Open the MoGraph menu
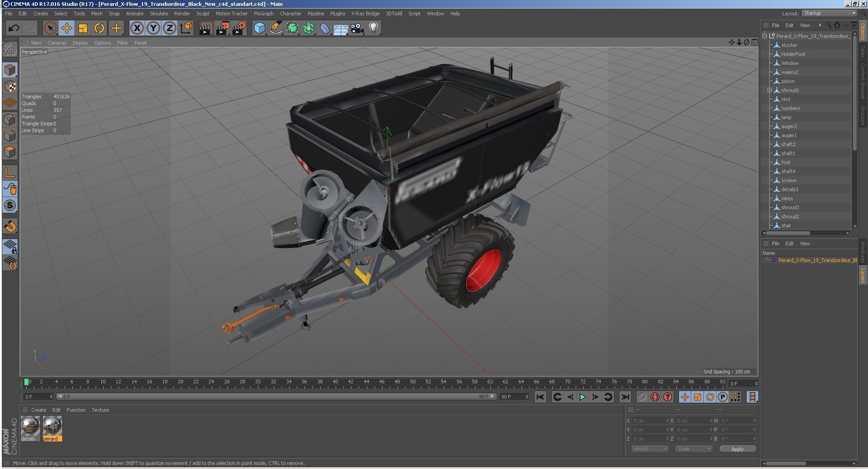Screen dimensions: 868x469 (263, 14)
